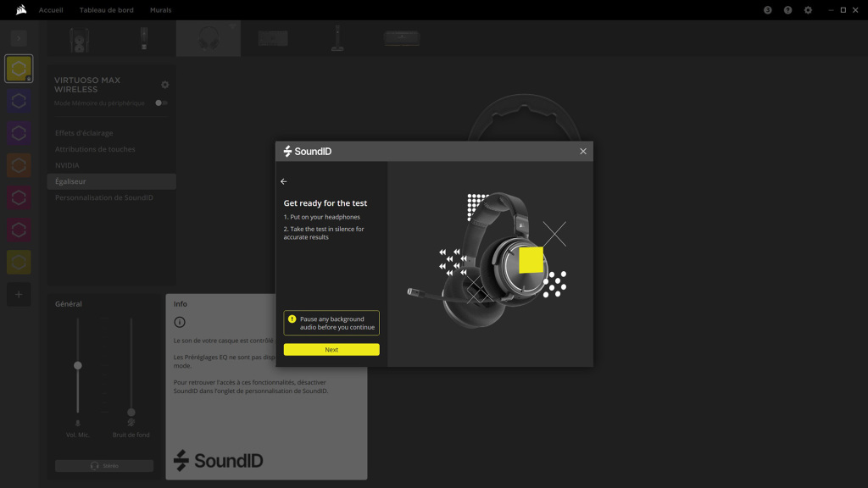
Task: Adjust the Bruit de fond slider handle
Action: tap(131, 413)
